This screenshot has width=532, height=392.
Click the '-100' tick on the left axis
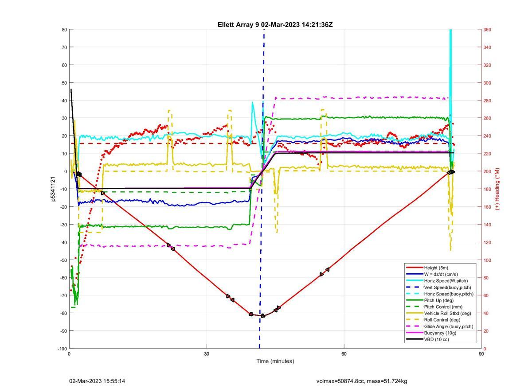coord(63,349)
